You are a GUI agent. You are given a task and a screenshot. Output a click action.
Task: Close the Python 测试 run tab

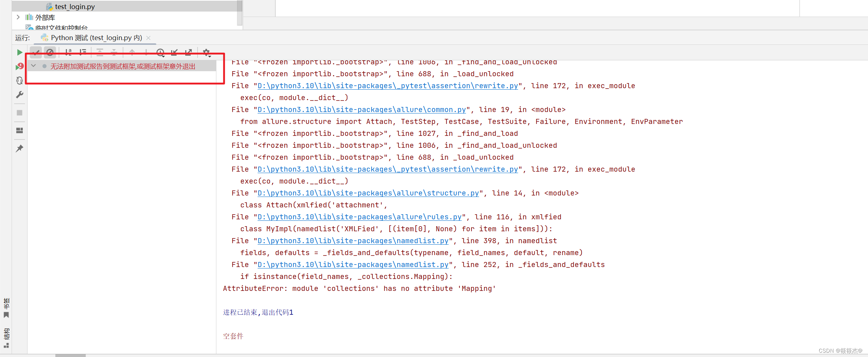click(x=148, y=38)
